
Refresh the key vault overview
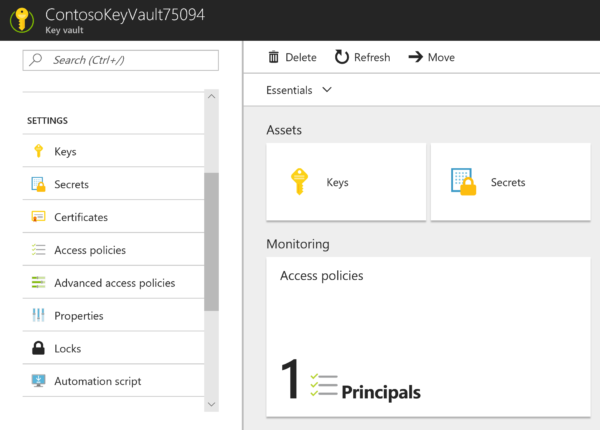362,57
